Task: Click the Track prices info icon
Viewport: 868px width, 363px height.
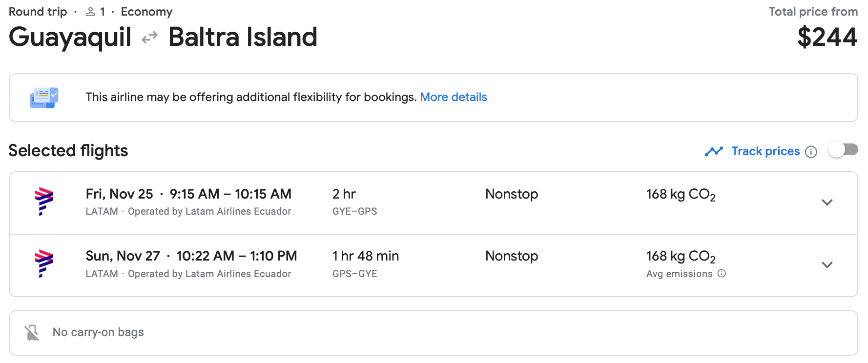Action: pyautogui.click(x=811, y=152)
